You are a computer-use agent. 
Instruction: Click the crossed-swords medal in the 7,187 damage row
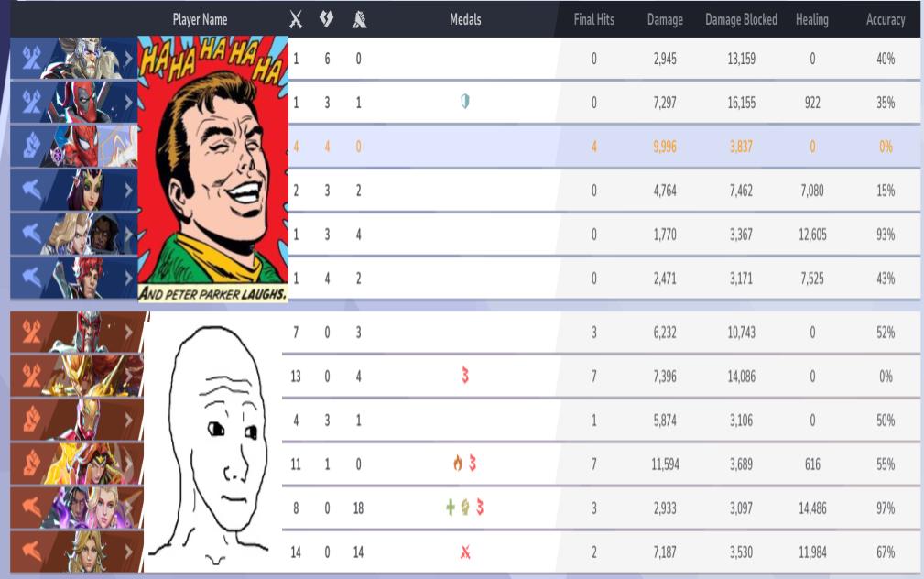[465, 552]
